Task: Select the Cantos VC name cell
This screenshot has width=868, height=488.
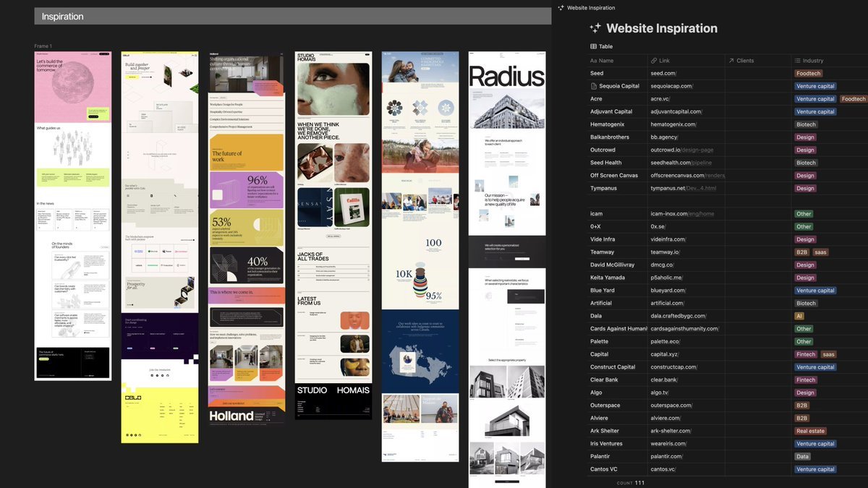Action: pyautogui.click(x=618, y=469)
